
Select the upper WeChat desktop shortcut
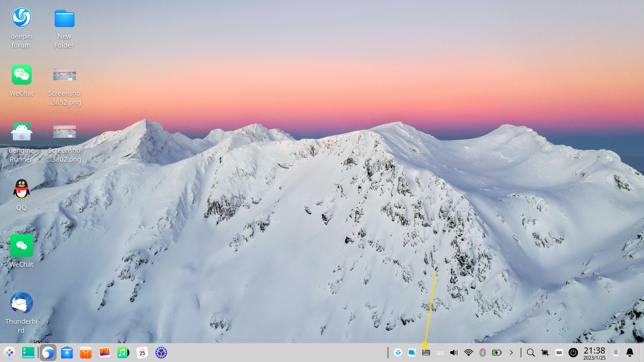pyautogui.click(x=22, y=81)
